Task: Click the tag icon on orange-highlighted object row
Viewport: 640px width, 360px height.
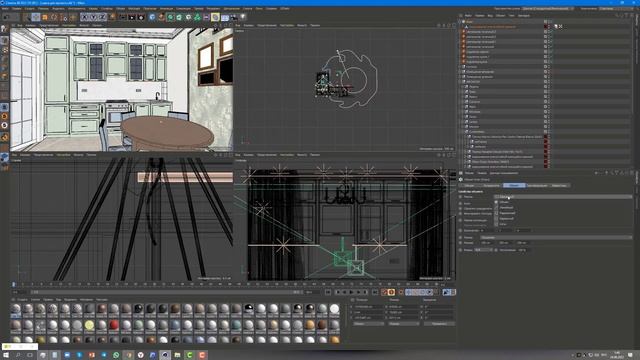Action: pyautogui.click(x=556, y=27)
